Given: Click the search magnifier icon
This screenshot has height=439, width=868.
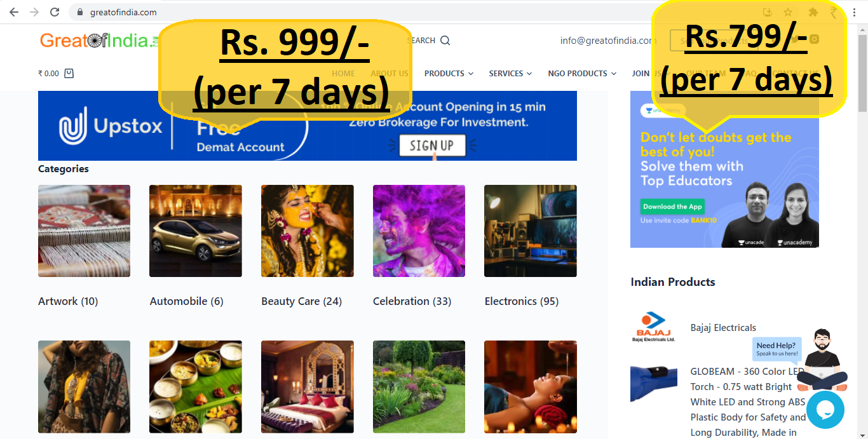Looking at the screenshot, I should coord(445,41).
